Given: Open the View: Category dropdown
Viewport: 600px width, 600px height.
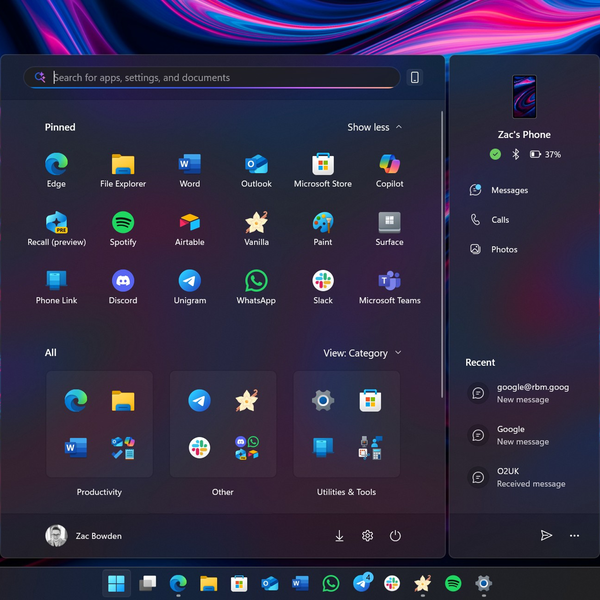Looking at the screenshot, I should [362, 353].
